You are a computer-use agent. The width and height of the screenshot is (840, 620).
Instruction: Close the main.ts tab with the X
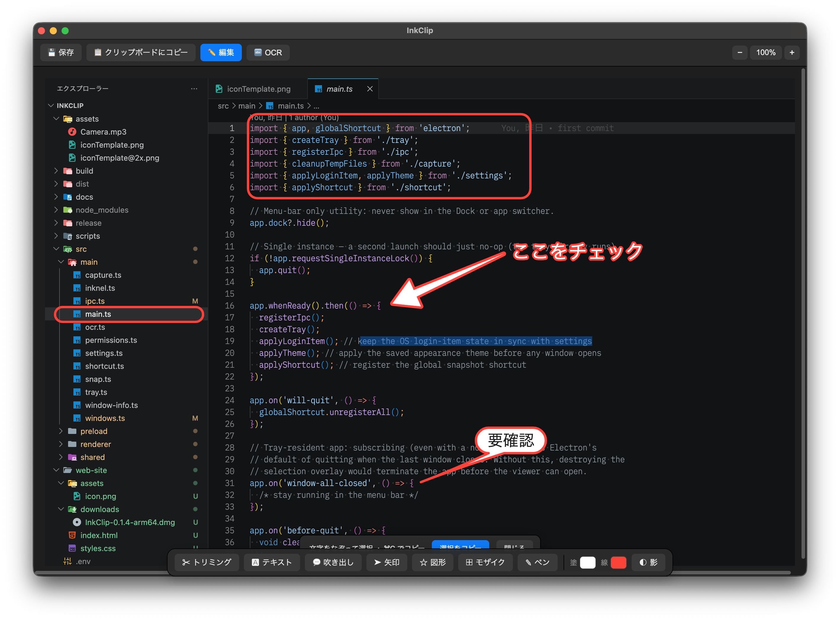click(x=370, y=89)
